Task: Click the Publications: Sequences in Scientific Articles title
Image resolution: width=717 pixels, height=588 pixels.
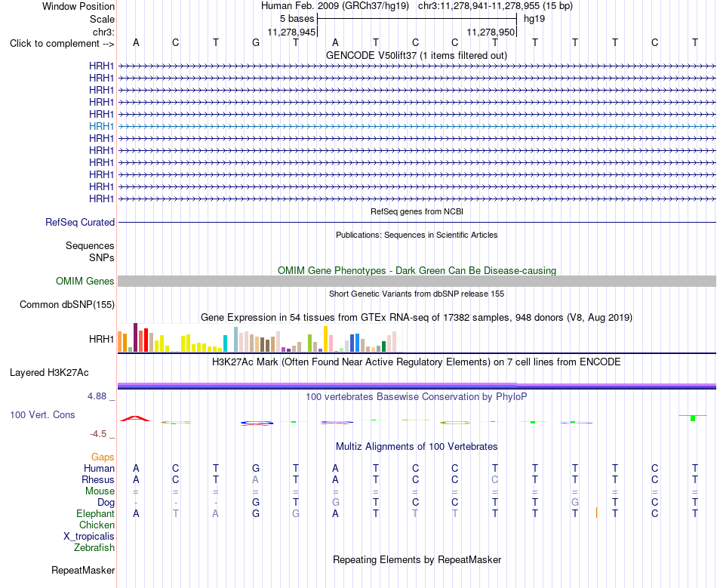Action: click(x=417, y=235)
